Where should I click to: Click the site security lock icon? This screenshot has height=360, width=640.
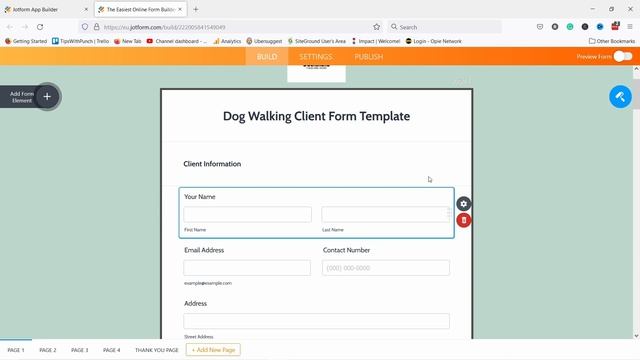click(x=97, y=27)
